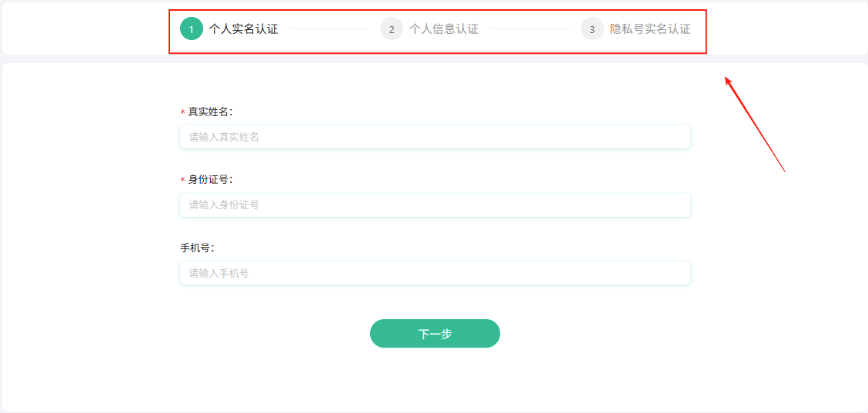Switch to the 个人信息认证 step
Image resolution: width=868 pixels, height=413 pixels.
443,29
